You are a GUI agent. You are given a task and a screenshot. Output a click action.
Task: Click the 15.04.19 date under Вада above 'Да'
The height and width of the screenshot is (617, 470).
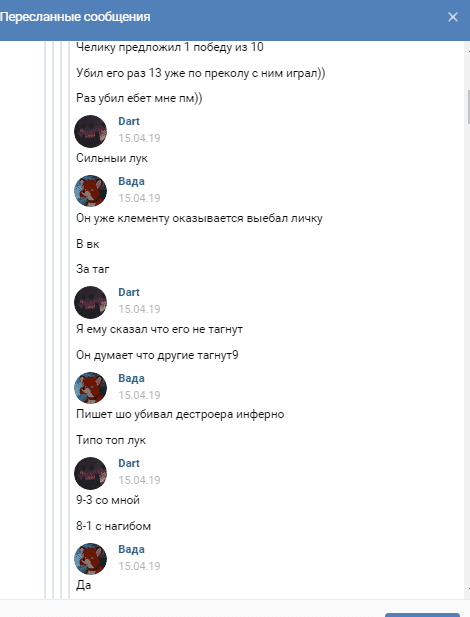click(139, 566)
